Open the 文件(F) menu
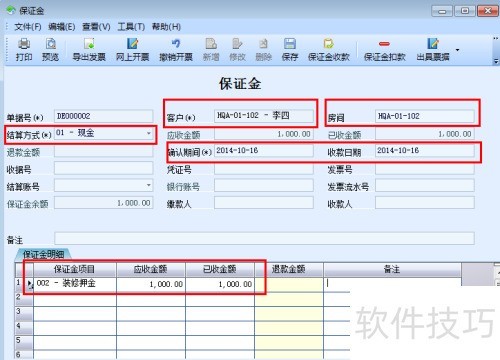This screenshot has width=500, height=360. pyautogui.click(x=28, y=27)
